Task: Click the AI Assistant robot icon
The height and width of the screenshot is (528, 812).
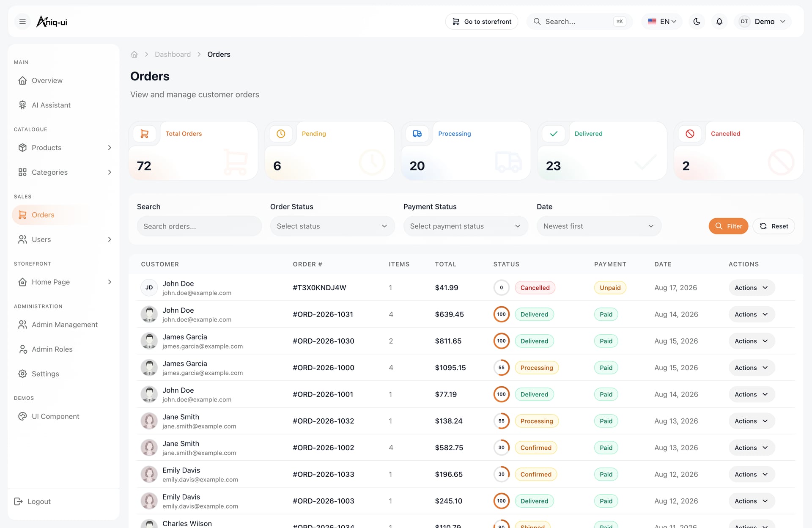Action: [22, 105]
